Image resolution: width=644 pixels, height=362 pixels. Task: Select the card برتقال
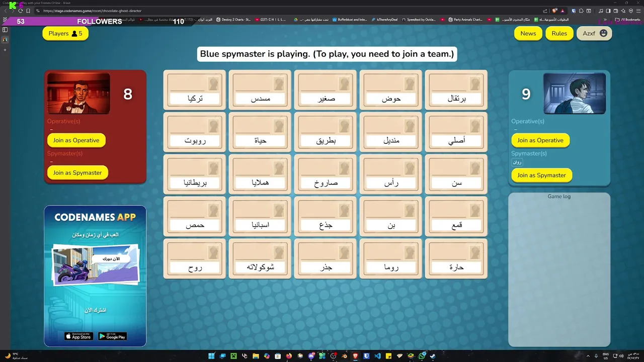(x=456, y=90)
